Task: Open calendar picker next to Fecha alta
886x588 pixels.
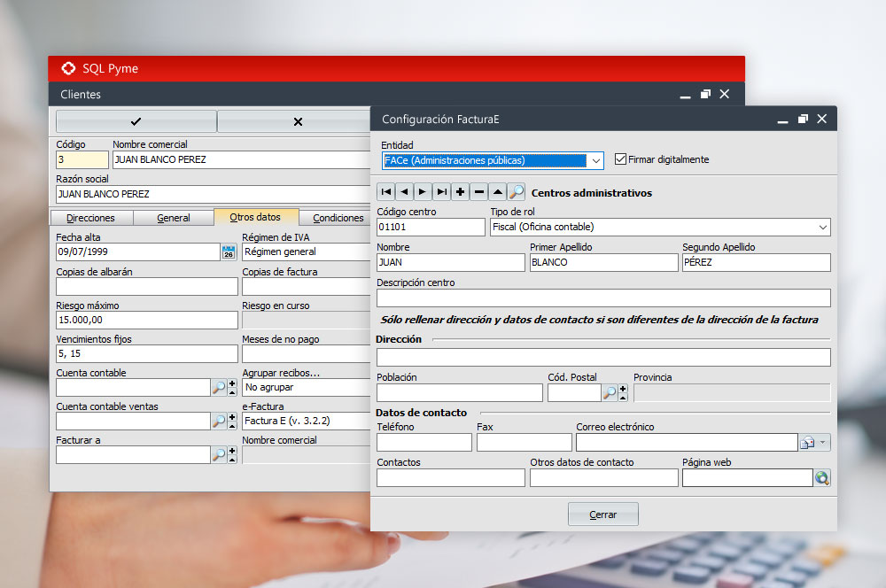Action: [229, 252]
